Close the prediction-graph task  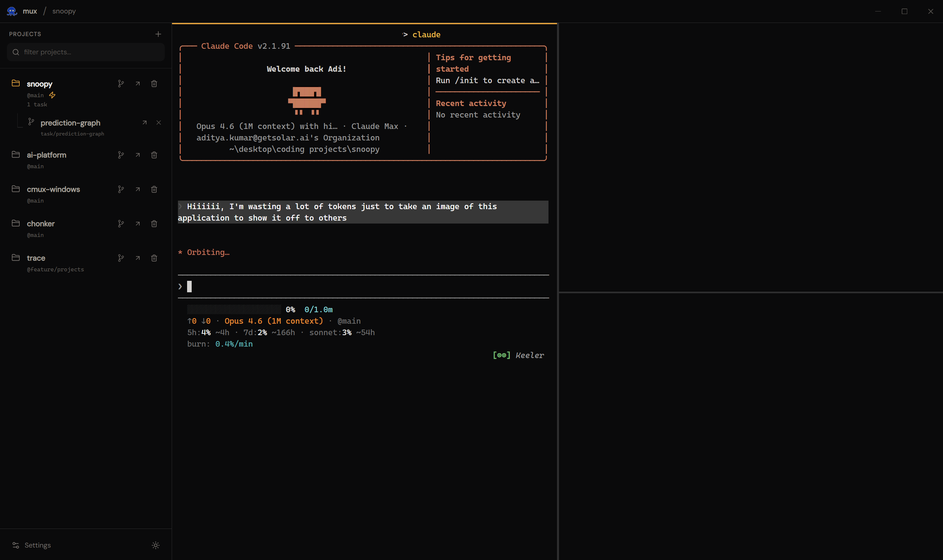(x=159, y=123)
